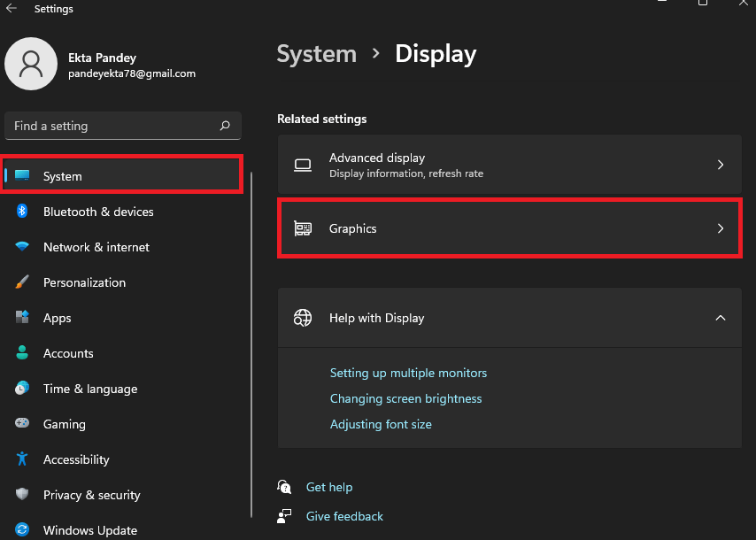Click the Gaming controller icon
This screenshot has width=756, height=540.
pos(23,424)
